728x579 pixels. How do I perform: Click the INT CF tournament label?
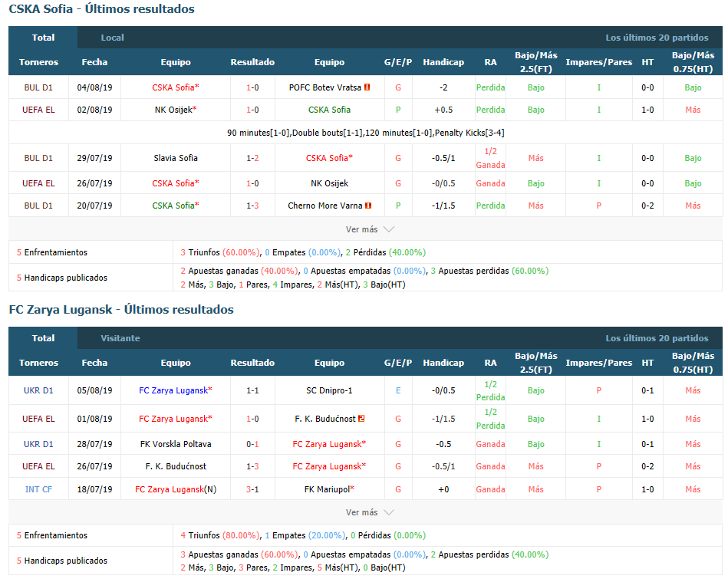point(38,489)
